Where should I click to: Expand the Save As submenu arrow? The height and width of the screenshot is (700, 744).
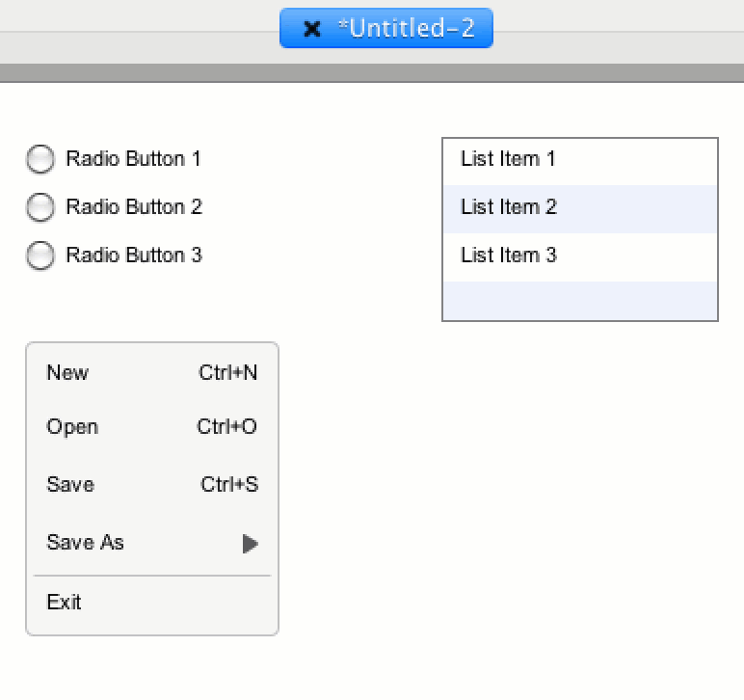pyautogui.click(x=250, y=544)
